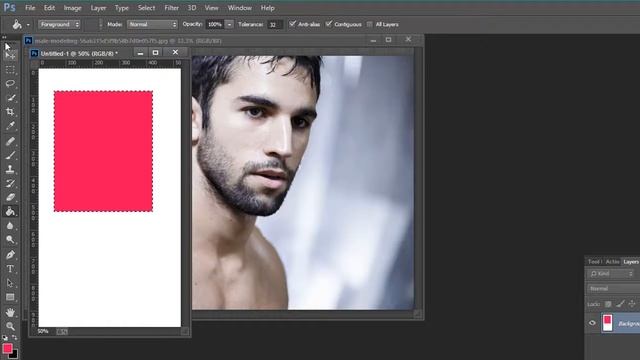Select the Paint Bucket tool in toolbox
Viewport: 640px width, 360px height.
point(10,211)
